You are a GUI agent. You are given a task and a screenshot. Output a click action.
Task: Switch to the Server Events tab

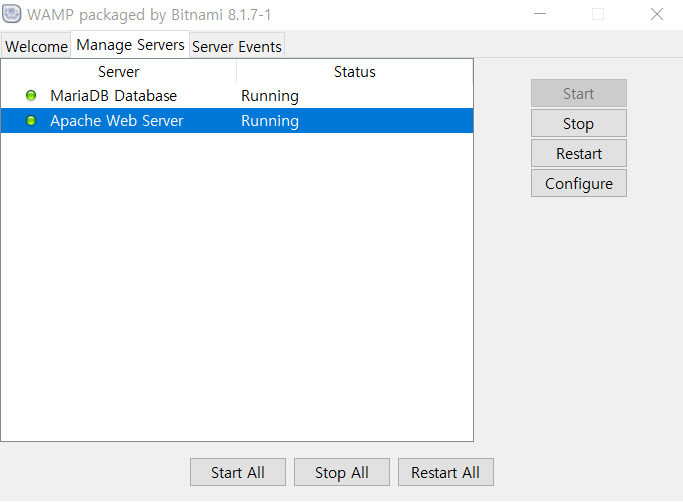coord(237,46)
